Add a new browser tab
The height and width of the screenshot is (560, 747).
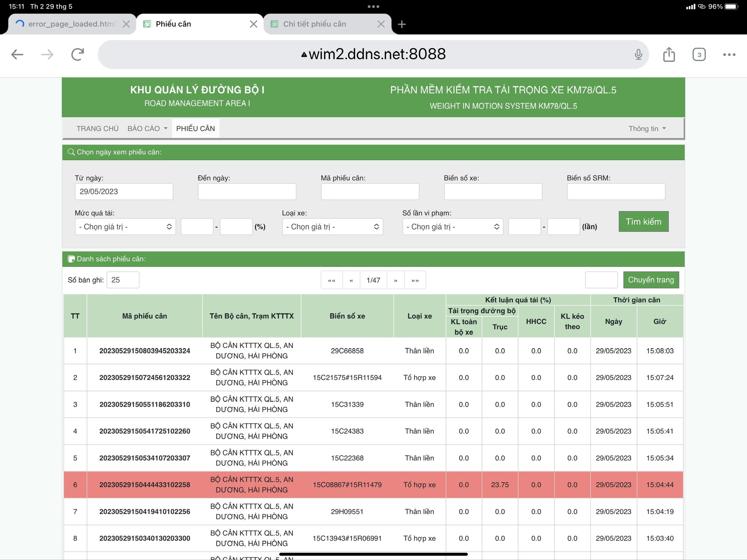pyautogui.click(x=402, y=24)
